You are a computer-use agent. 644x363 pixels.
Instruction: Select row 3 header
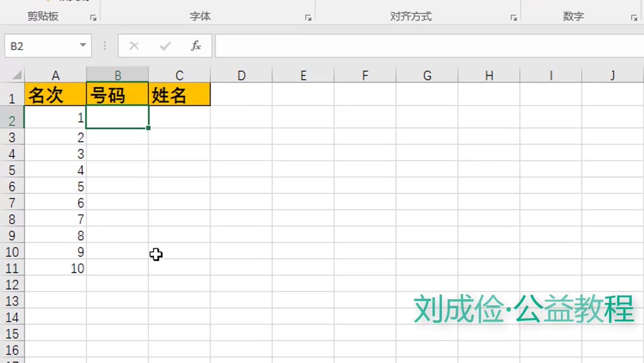pyautogui.click(x=12, y=137)
